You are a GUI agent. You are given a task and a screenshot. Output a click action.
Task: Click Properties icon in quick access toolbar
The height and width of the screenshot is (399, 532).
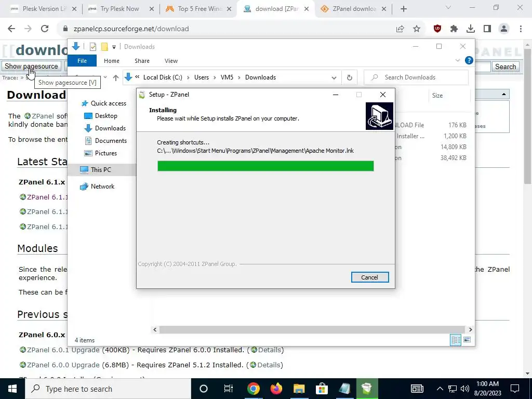(x=93, y=46)
